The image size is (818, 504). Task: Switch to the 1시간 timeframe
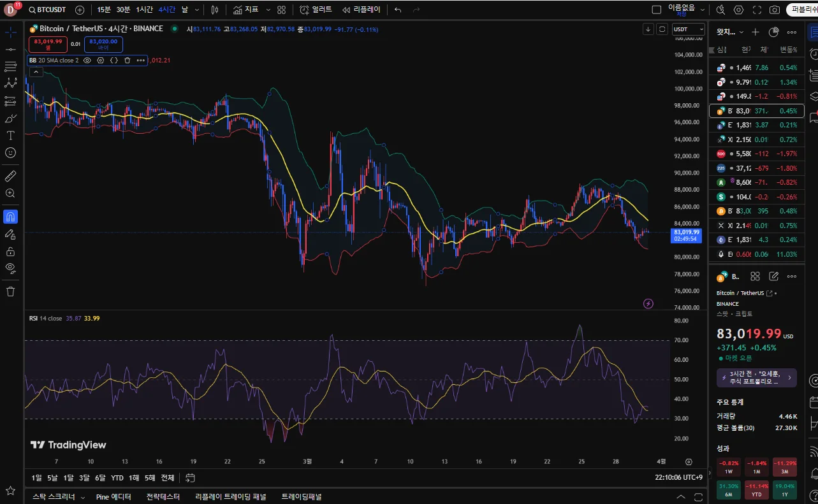[x=145, y=10]
